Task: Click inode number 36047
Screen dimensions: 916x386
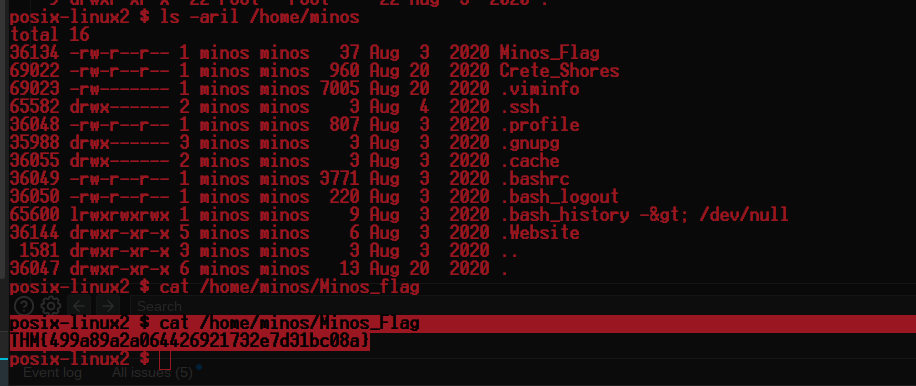Action: [x=34, y=270]
